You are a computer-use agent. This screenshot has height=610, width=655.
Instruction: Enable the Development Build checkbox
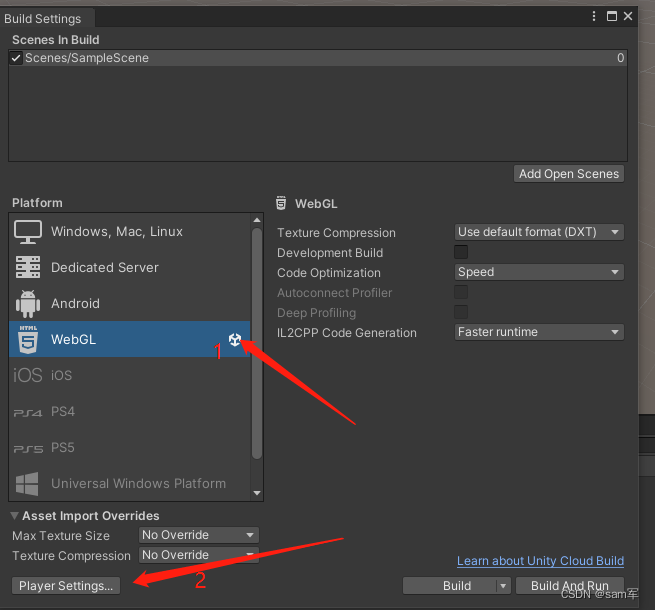(461, 252)
